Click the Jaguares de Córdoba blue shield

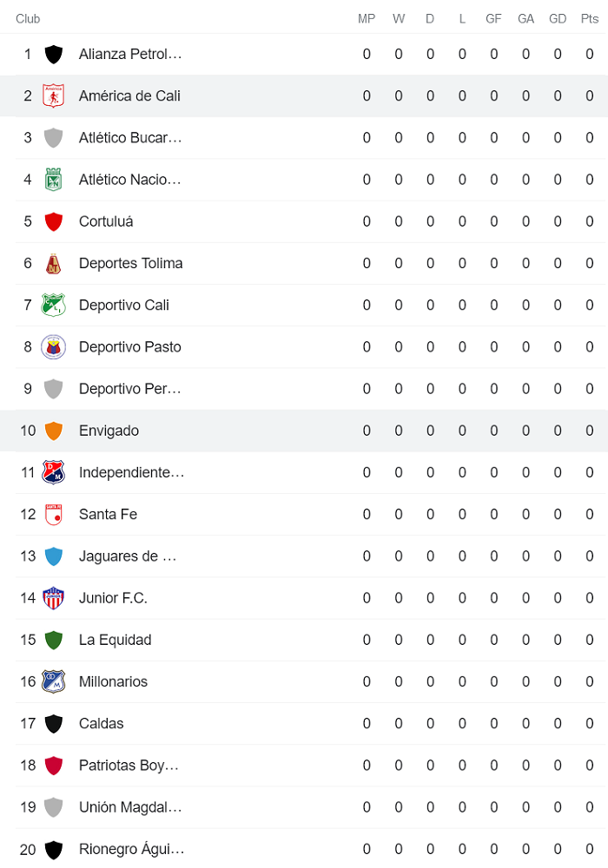[x=54, y=556]
